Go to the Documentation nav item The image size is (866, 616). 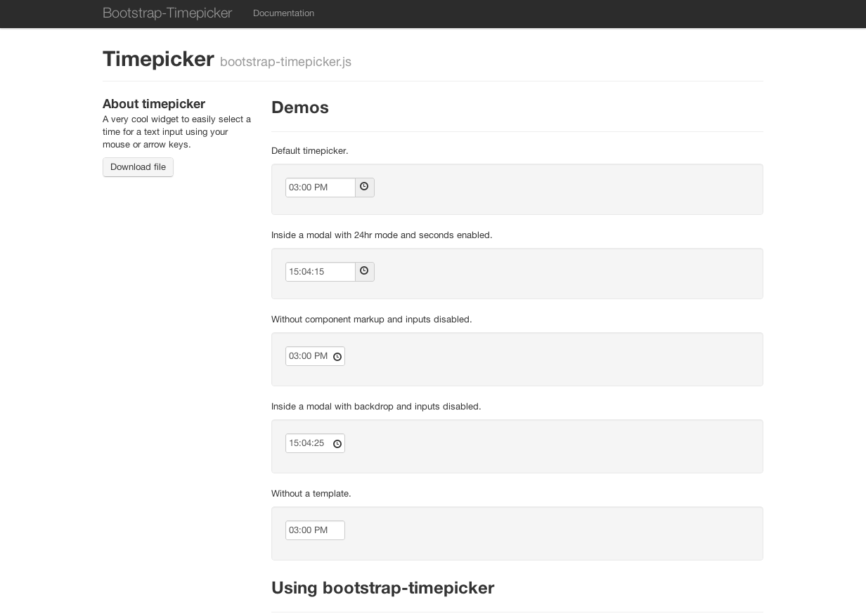[x=283, y=13]
